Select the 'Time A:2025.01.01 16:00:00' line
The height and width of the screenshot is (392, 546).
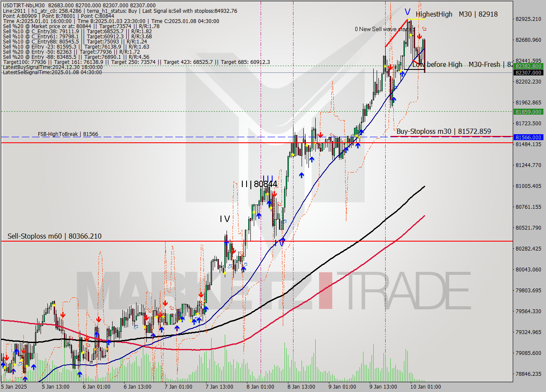pyautogui.click(x=111, y=21)
